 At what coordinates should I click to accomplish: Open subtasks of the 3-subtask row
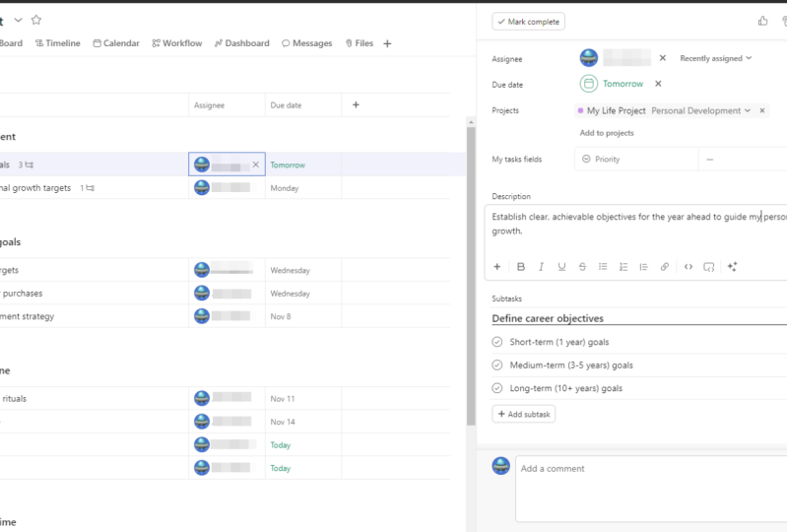point(26,165)
